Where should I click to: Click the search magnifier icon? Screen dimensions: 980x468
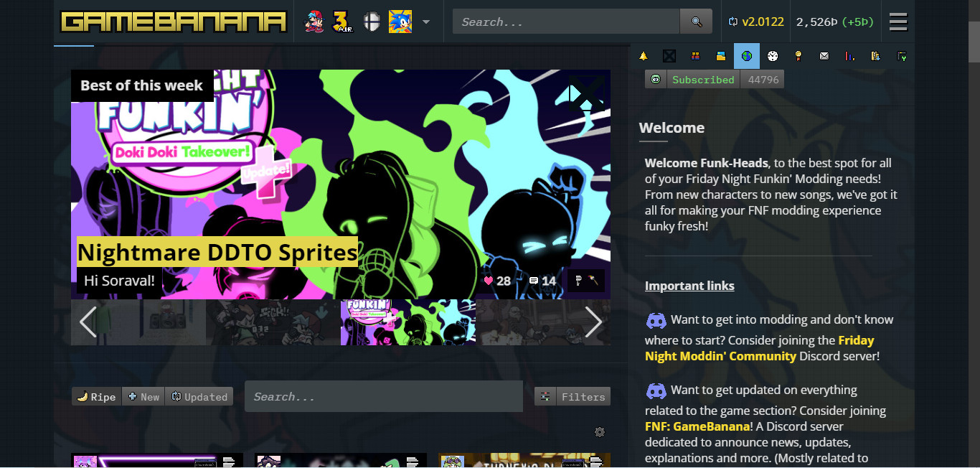click(x=695, y=21)
